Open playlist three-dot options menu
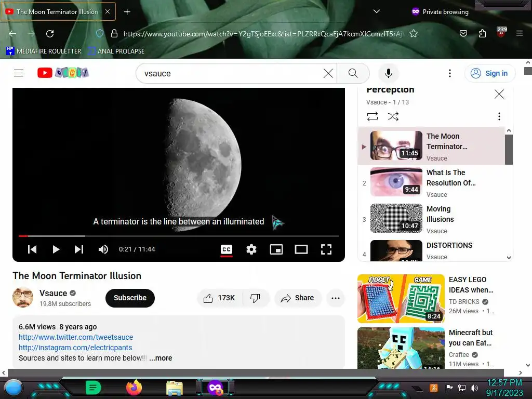The width and height of the screenshot is (532, 399). tap(499, 116)
